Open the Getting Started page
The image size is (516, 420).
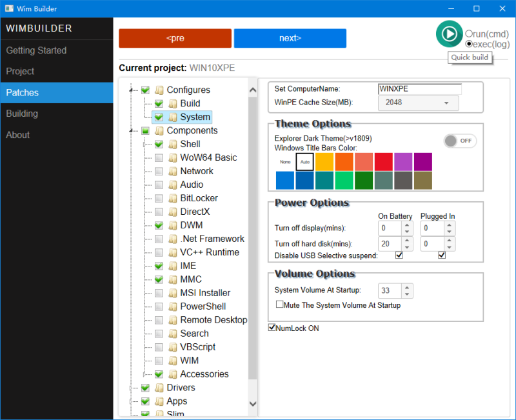click(x=35, y=50)
